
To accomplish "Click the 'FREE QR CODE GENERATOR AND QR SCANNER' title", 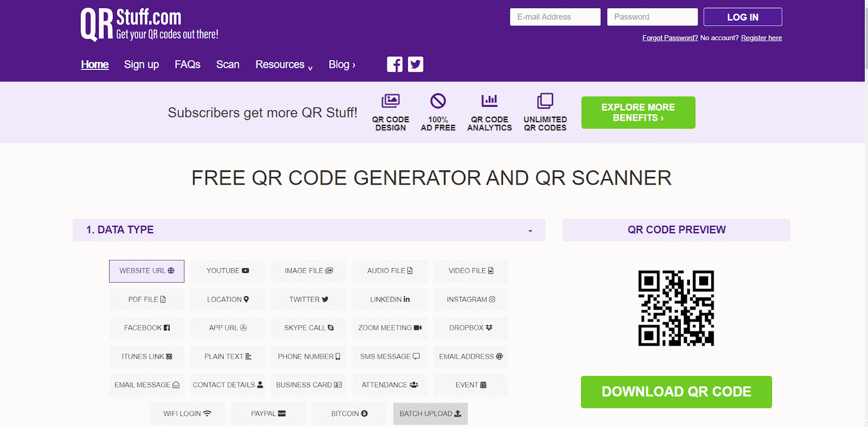I will click(x=431, y=178).
